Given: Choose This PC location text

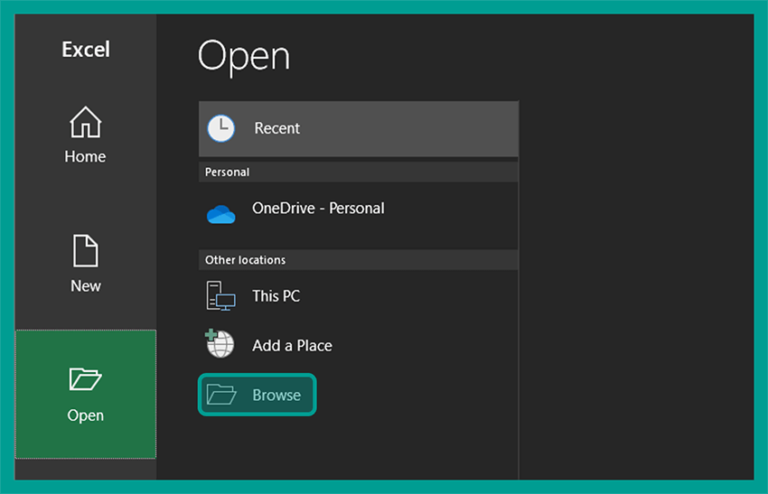Looking at the screenshot, I should pos(276,296).
